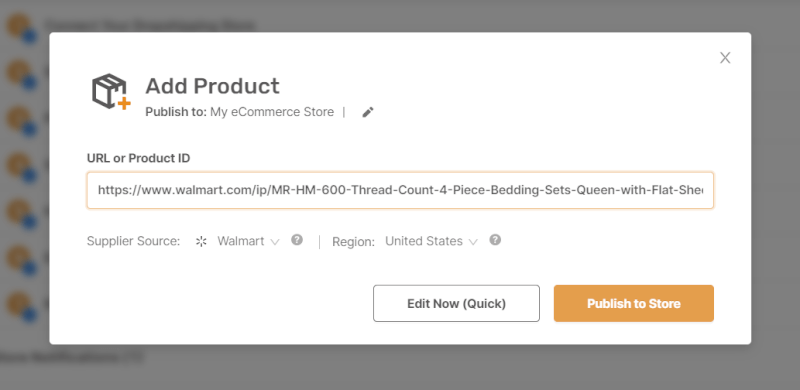800x390 pixels.
Task: Focus the URL or Product ID field
Action: click(400, 190)
